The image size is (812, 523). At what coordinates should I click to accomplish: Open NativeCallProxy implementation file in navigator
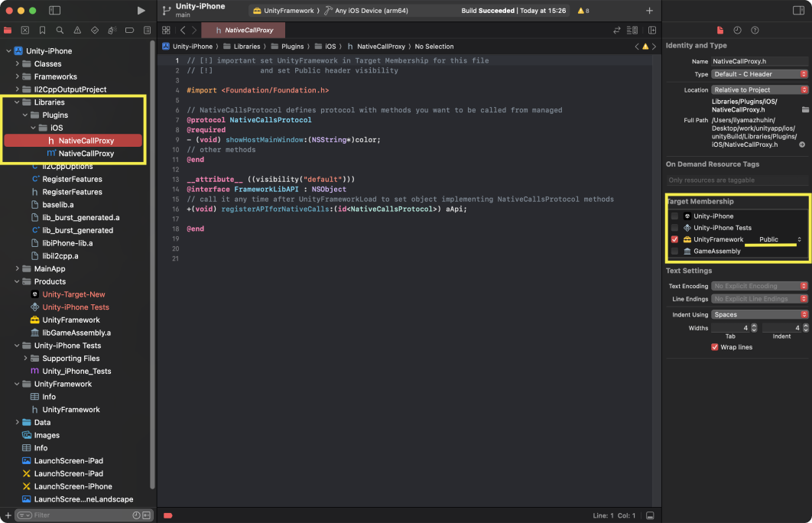86,154
